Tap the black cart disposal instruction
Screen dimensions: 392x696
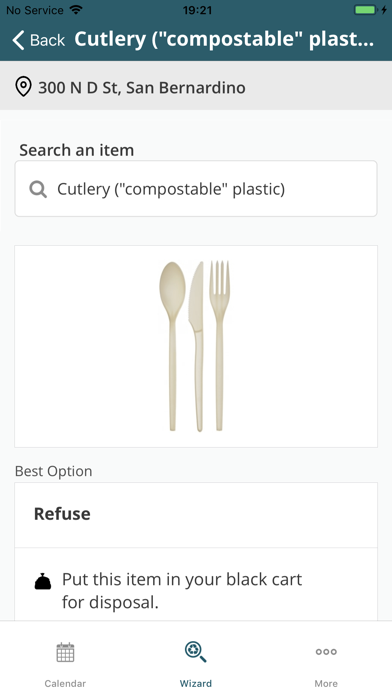click(182, 590)
